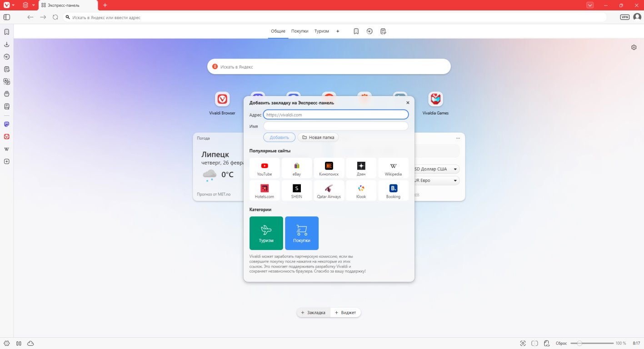Click the speed dial settings gear icon
This screenshot has width=644, height=349.
click(634, 47)
